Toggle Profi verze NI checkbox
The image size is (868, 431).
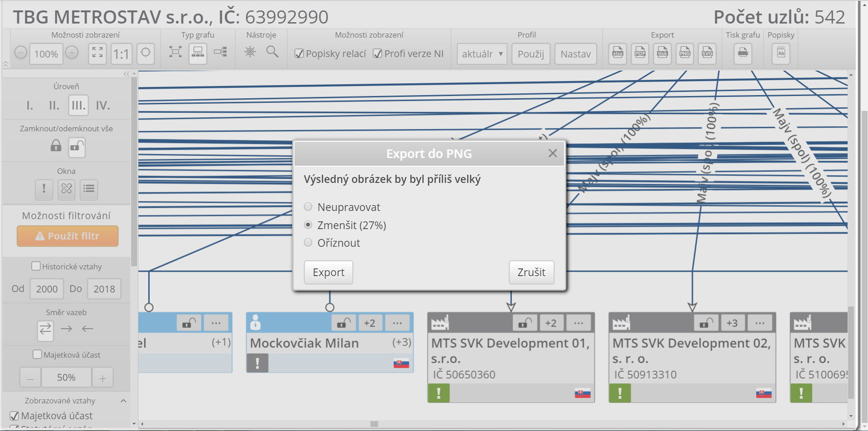pos(377,54)
